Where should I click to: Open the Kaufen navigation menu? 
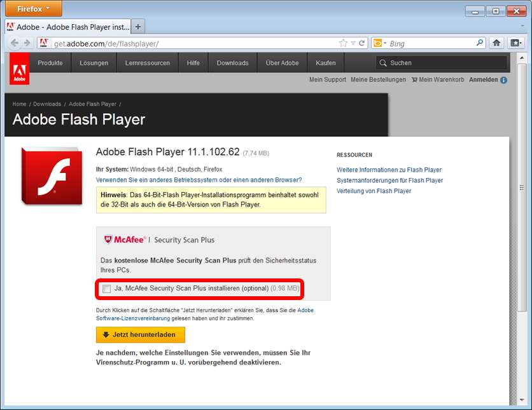(326, 63)
